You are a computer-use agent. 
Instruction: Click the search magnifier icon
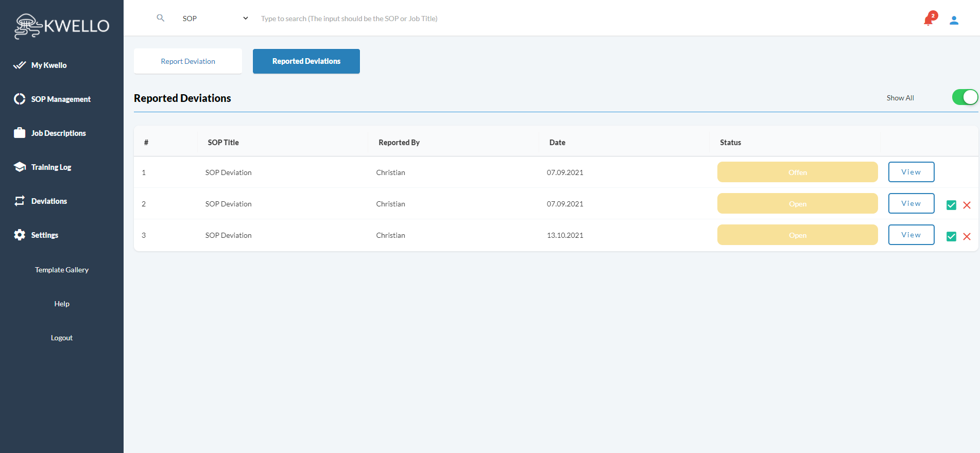coord(161,18)
